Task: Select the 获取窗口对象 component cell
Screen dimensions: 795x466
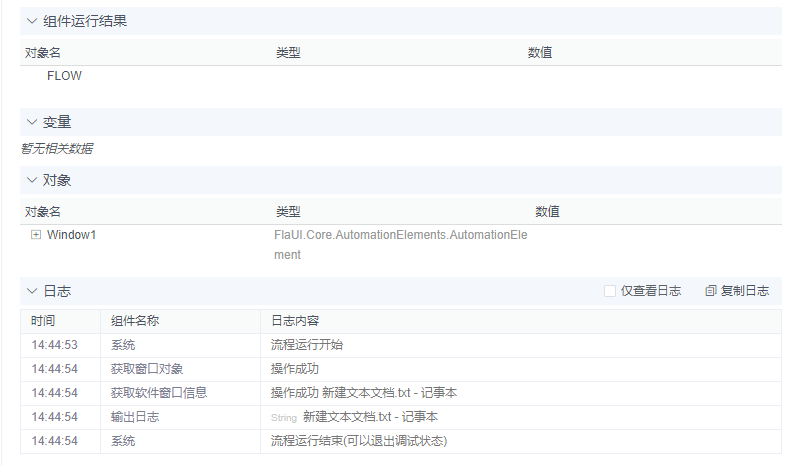Action: [x=147, y=369]
